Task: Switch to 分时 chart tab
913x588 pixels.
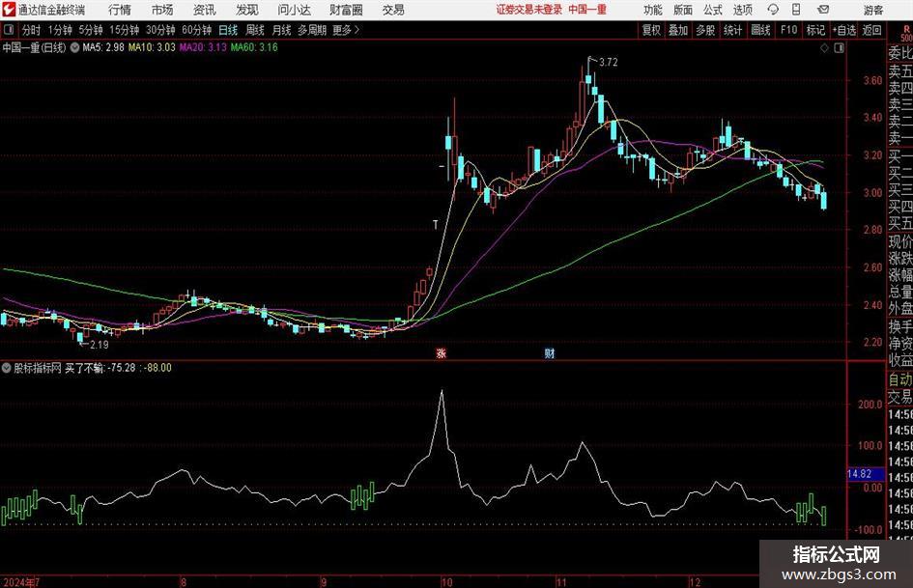Action: [x=32, y=30]
